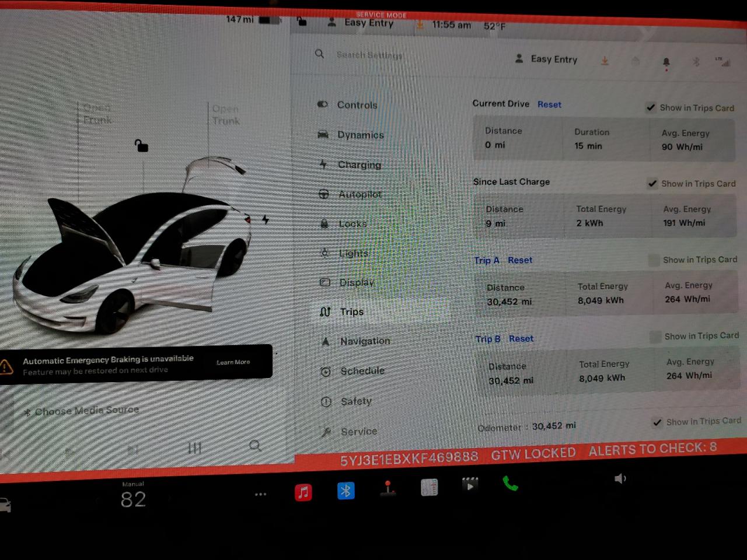Screen dimensions: 747x560
Task: Tap the charge port lightning bolt icon
Action: point(266,219)
